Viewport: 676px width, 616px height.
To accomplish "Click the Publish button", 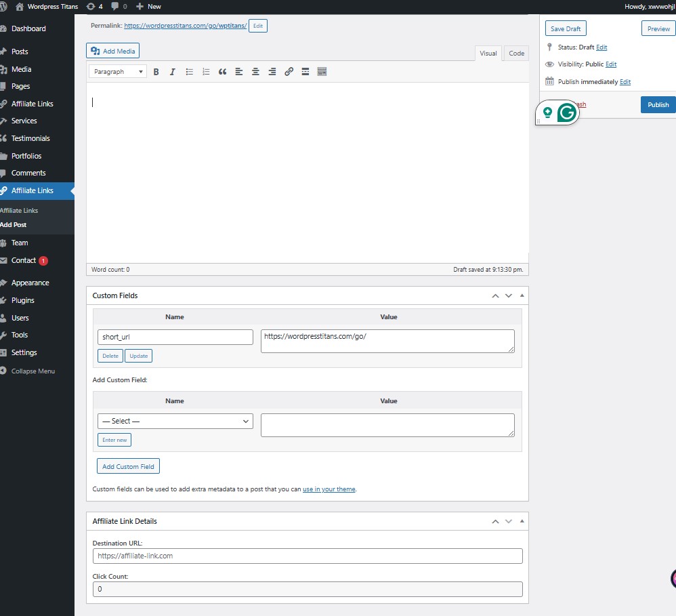I will [658, 104].
